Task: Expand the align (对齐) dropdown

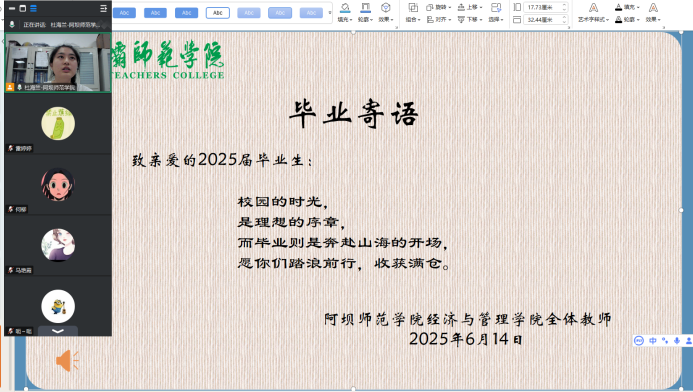Action: coord(438,19)
